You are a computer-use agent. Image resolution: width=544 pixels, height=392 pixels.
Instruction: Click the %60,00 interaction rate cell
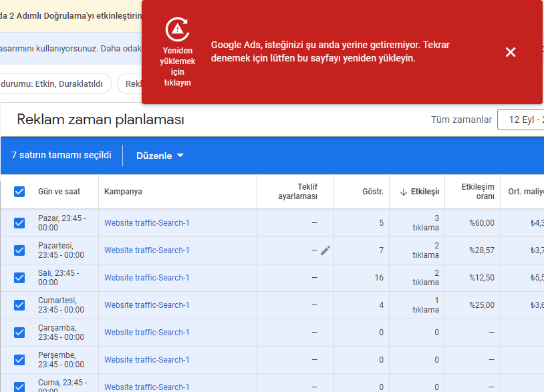click(482, 223)
